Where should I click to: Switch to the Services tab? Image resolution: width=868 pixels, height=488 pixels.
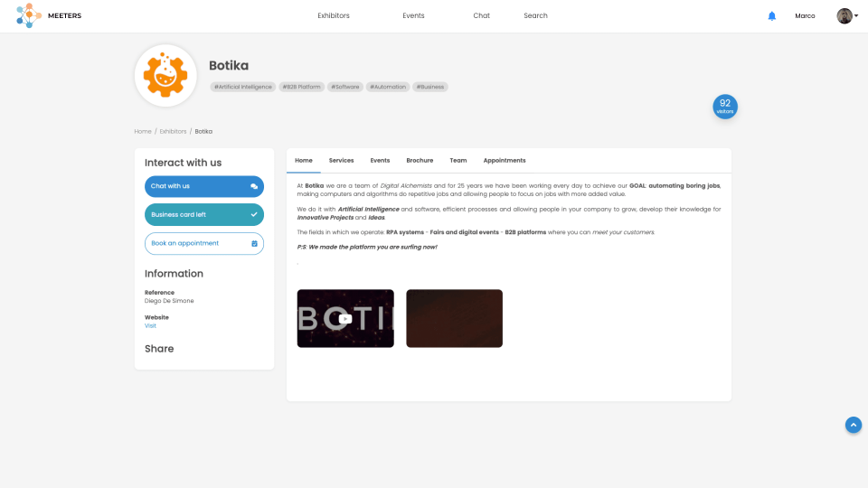tap(341, 161)
